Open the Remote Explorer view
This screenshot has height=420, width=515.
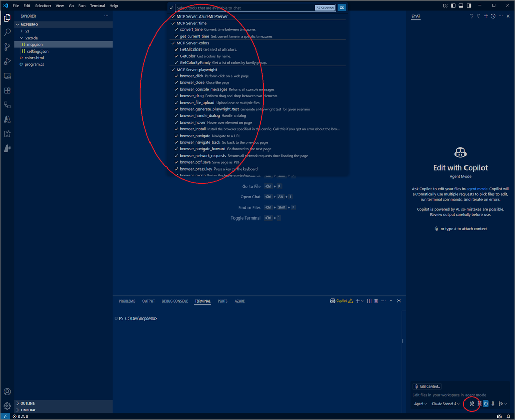[x=7, y=76]
